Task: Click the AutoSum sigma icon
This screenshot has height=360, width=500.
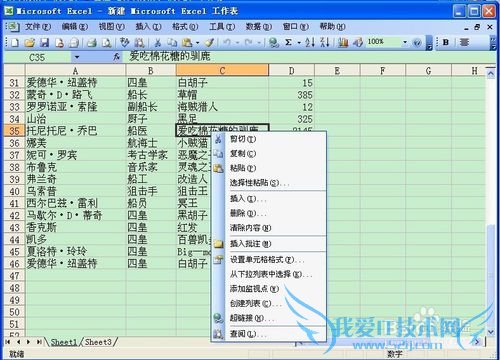Action: click(x=289, y=42)
